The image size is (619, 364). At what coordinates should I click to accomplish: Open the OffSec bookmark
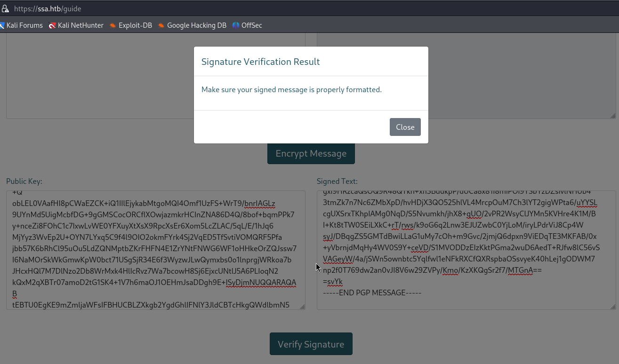247,25
